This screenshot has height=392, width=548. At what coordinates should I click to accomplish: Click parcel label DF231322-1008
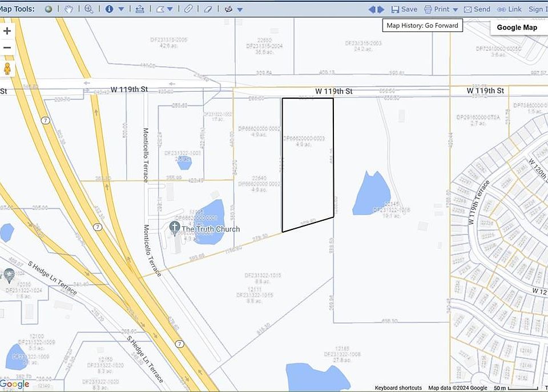[x=342, y=354]
